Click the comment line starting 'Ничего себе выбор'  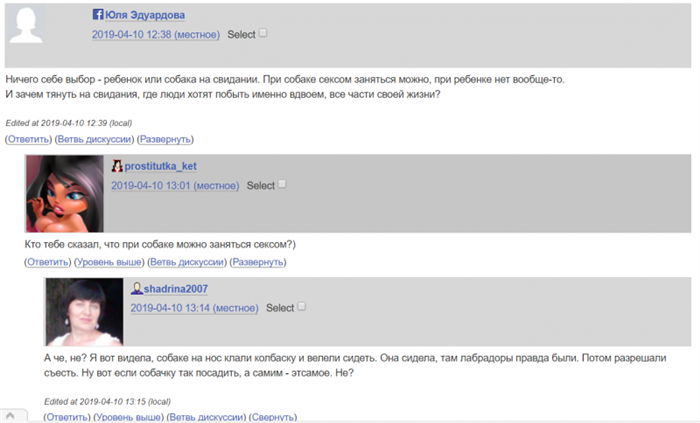(285, 79)
